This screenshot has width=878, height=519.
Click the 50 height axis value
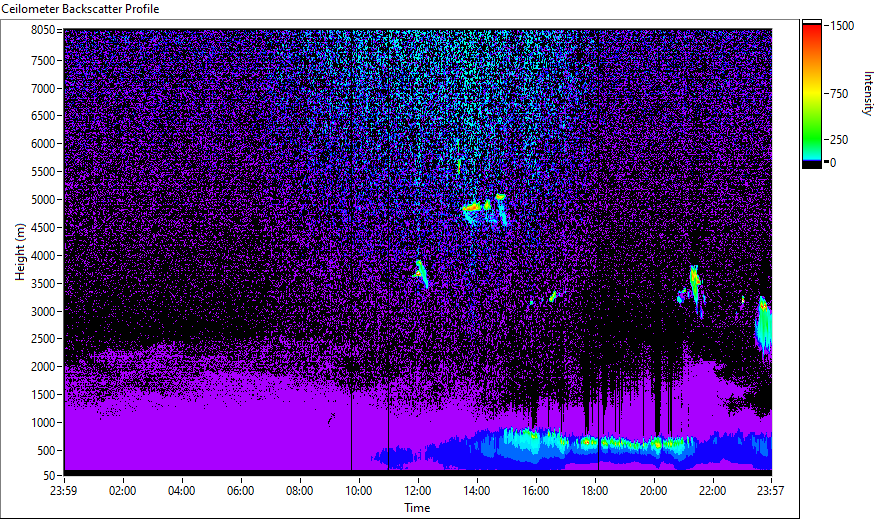click(x=49, y=476)
